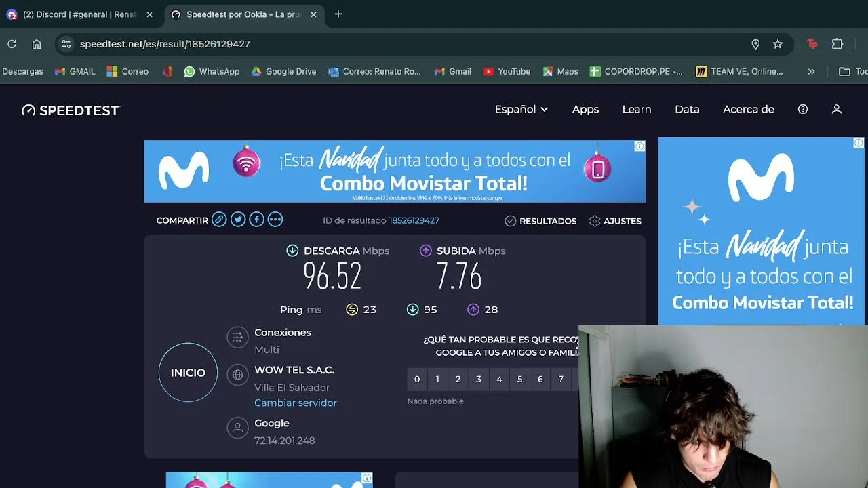
Task: Close the Discord tab
Action: tap(149, 14)
